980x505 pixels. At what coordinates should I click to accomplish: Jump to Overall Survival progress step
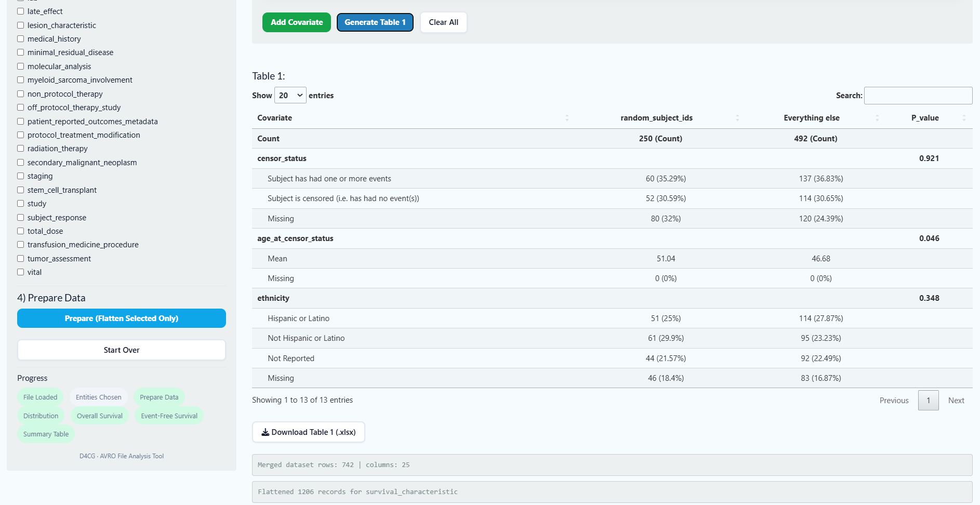click(100, 416)
